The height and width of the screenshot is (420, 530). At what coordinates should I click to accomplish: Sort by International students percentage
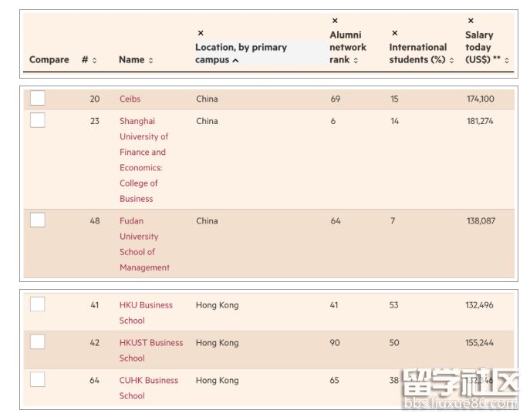pyautogui.click(x=451, y=60)
